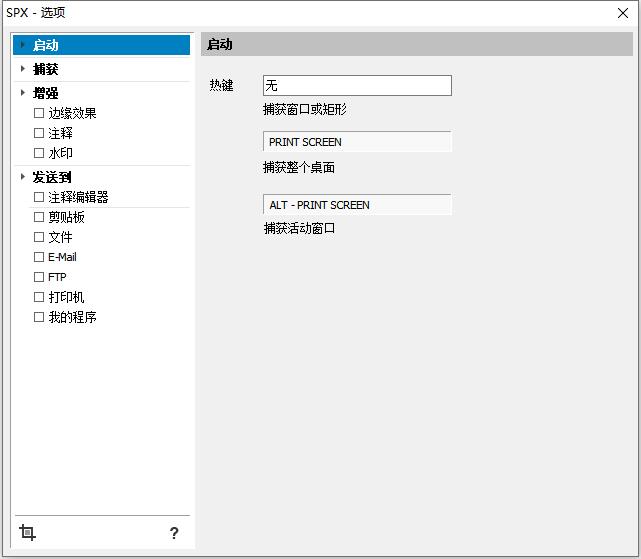
Task: Enable the 边缘效果 checkbox
Action: click(x=39, y=113)
